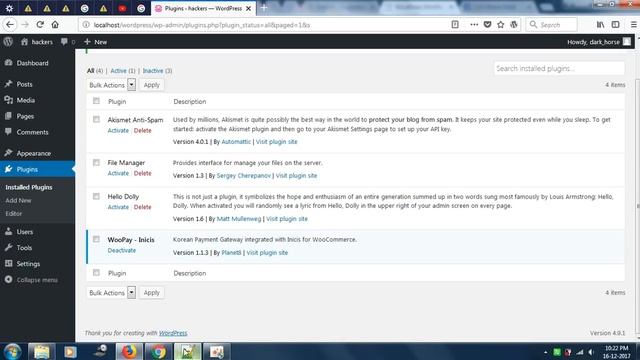Click the New content button in admin bar
The image size is (640, 360).
96,42
